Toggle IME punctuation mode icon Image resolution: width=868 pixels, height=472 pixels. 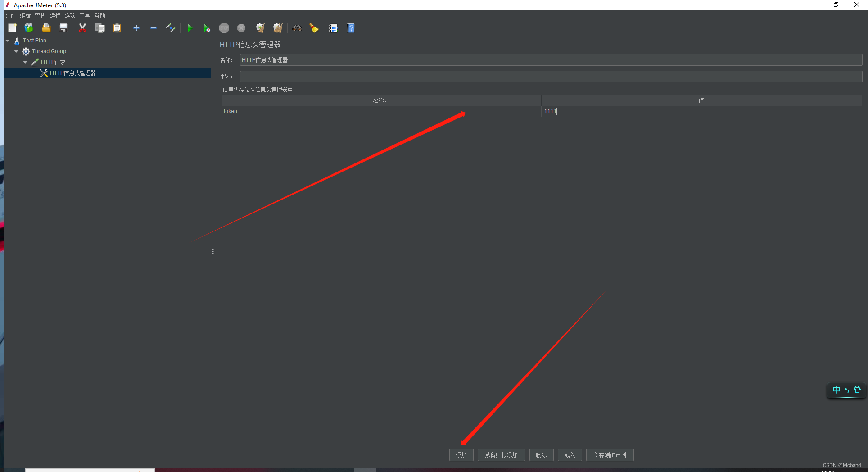pyautogui.click(x=847, y=390)
